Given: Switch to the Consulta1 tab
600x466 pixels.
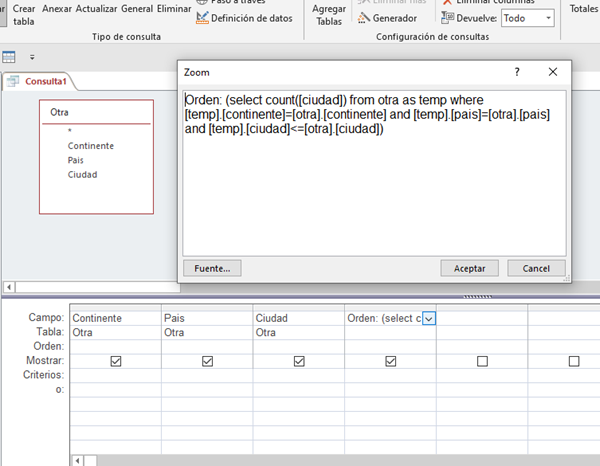Looking at the screenshot, I should pyautogui.click(x=44, y=82).
